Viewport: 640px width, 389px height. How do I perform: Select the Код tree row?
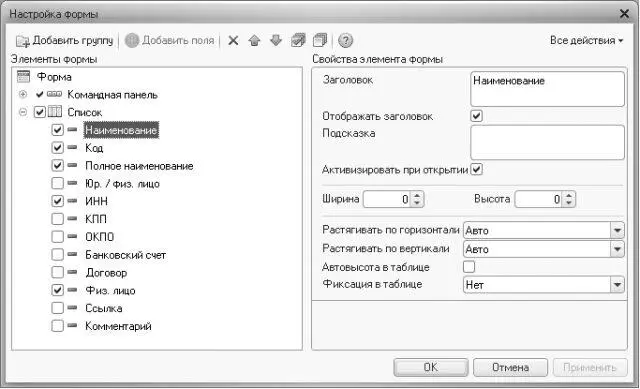[94, 148]
